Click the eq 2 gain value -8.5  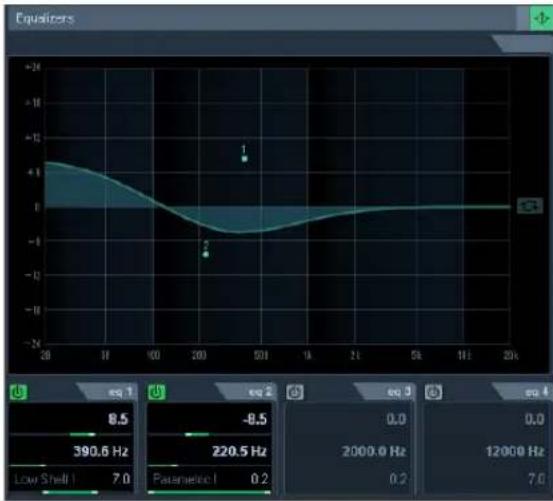255,419
